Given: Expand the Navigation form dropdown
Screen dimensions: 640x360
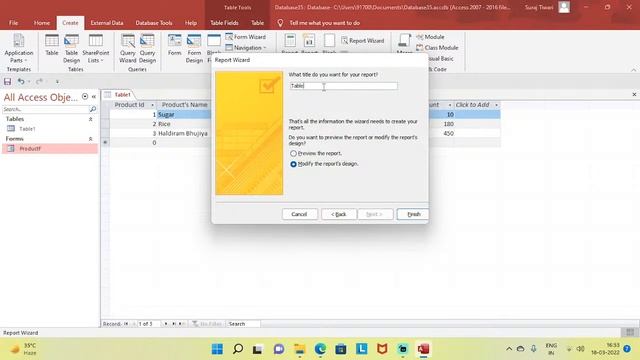Looking at the screenshot, I should click(x=246, y=47).
